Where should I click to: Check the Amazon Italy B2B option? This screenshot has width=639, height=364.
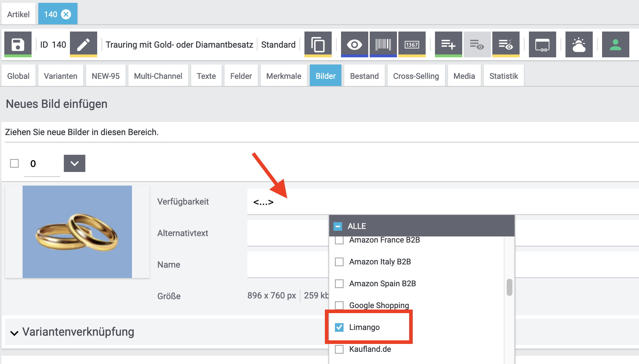pyautogui.click(x=339, y=262)
